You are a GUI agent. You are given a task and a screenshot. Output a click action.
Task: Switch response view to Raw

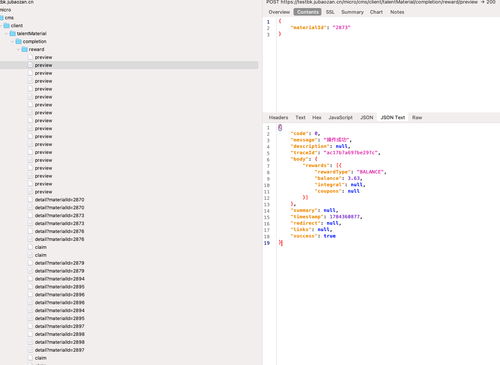(x=417, y=117)
